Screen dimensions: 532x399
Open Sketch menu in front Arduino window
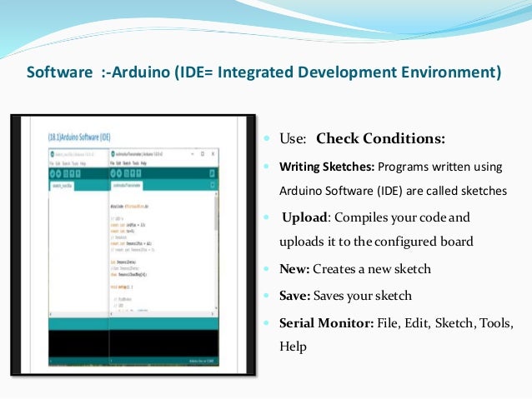127,163
